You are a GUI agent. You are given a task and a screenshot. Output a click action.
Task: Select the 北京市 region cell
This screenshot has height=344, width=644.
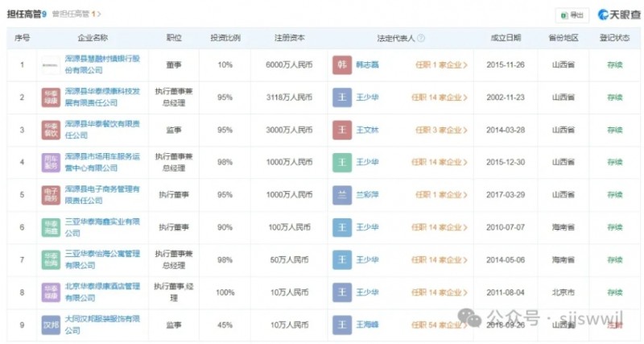[x=563, y=292]
